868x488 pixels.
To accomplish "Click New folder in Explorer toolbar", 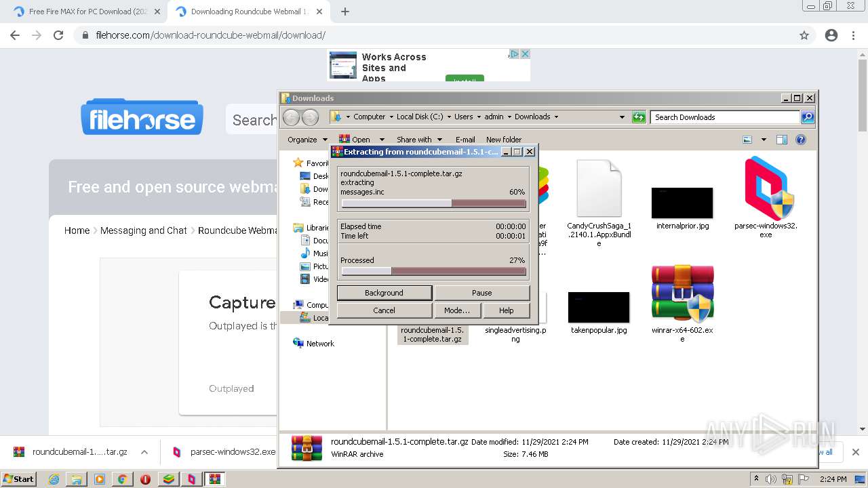I will [504, 140].
